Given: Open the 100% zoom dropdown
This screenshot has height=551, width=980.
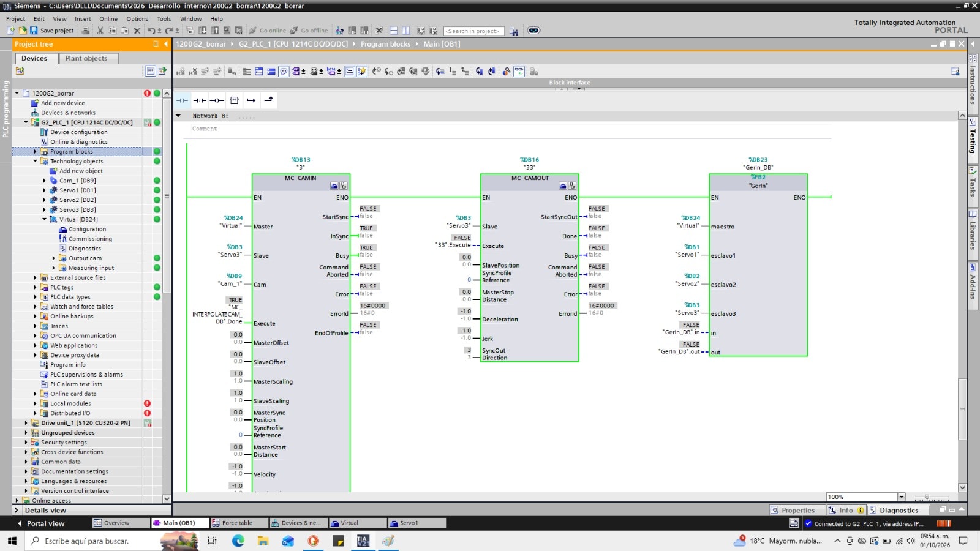Looking at the screenshot, I should click(x=902, y=497).
